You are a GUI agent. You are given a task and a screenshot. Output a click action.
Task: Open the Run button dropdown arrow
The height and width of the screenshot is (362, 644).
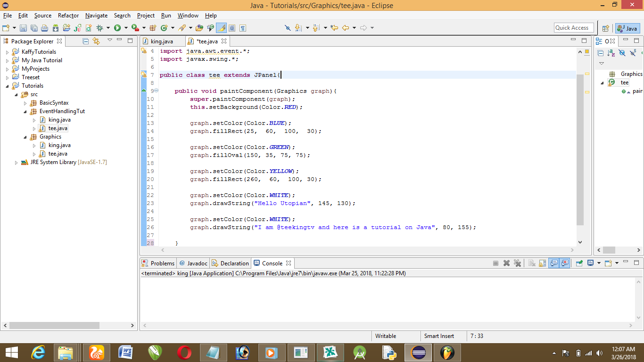[x=126, y=28]
